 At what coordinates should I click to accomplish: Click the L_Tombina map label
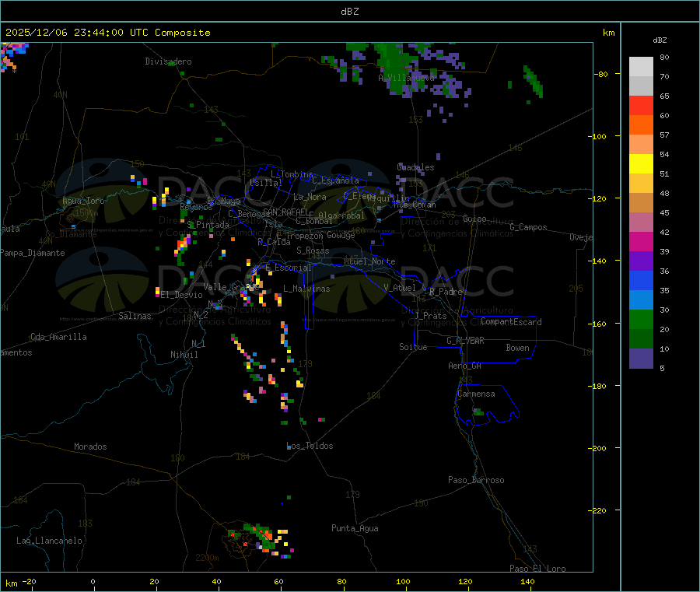292,174
